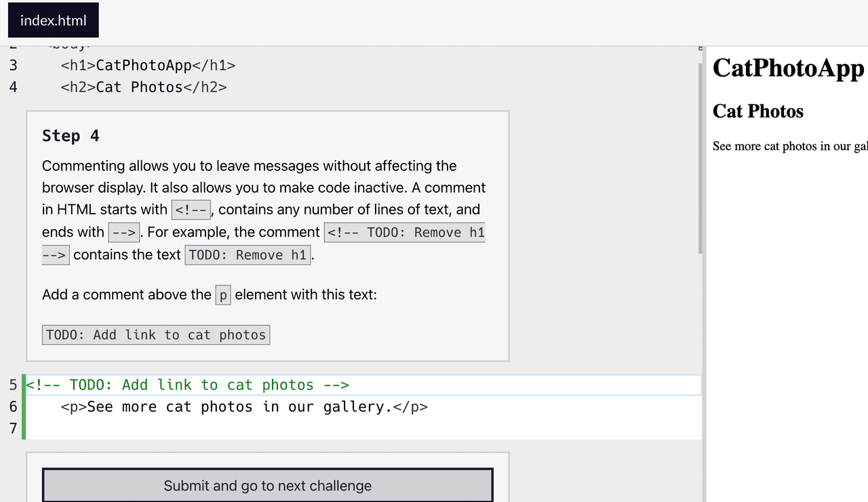The image size is (868, 502).
Task: Click the editor's scroll-up arrow
Action: 700,49
